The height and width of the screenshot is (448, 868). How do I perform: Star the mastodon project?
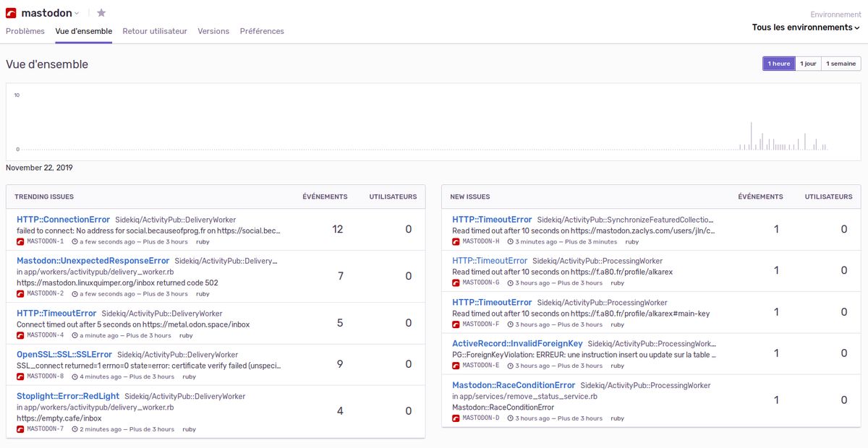click(x=101, y=13)
